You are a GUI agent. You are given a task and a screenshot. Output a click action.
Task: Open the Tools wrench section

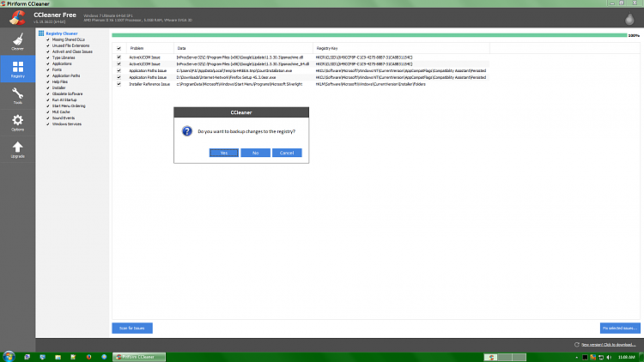pyautogui.click(x=18, y=96)
